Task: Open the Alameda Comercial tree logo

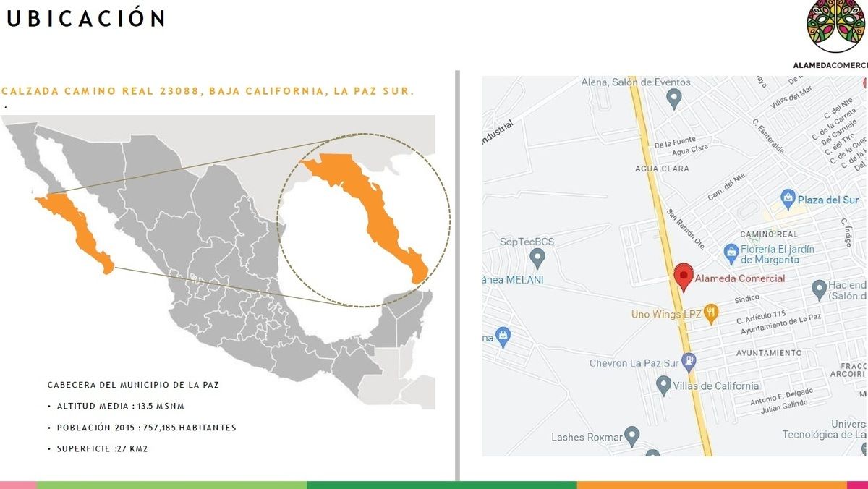Action: pyautogui.click(x=835, y=27)
